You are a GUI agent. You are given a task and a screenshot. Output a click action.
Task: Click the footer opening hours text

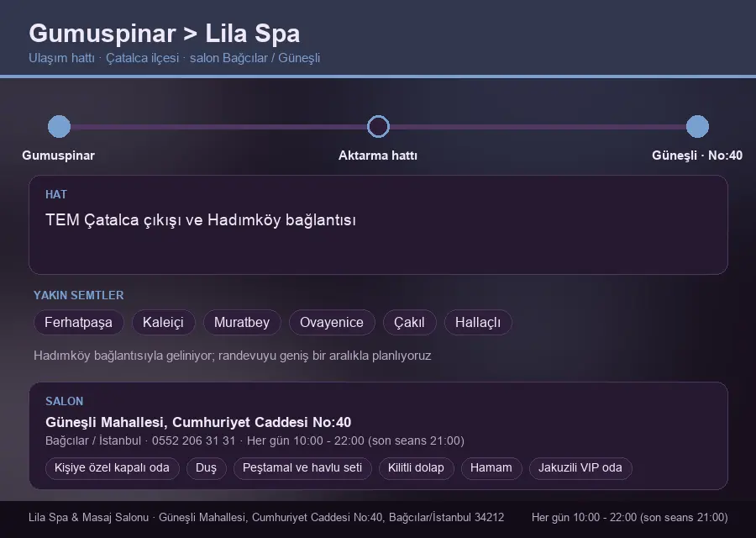point(630,517)
